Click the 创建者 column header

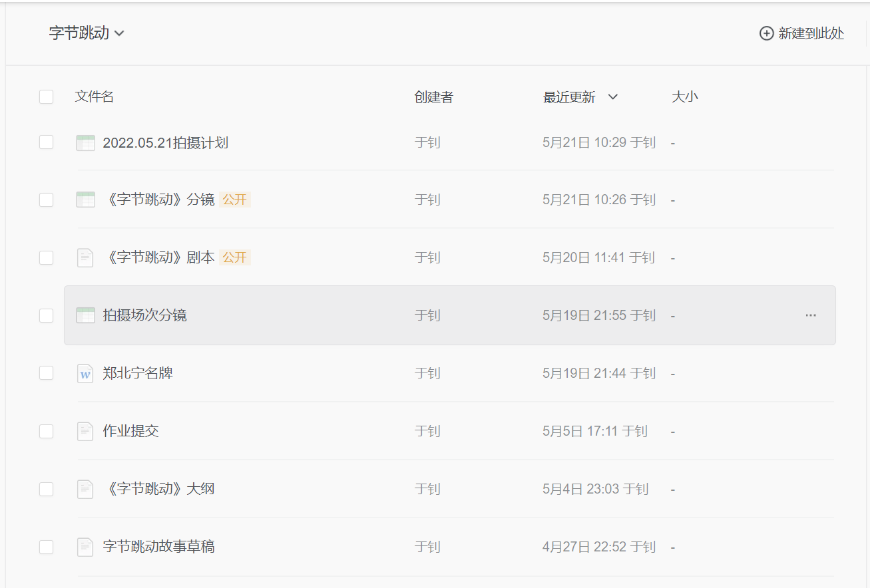tap(433, 97)
